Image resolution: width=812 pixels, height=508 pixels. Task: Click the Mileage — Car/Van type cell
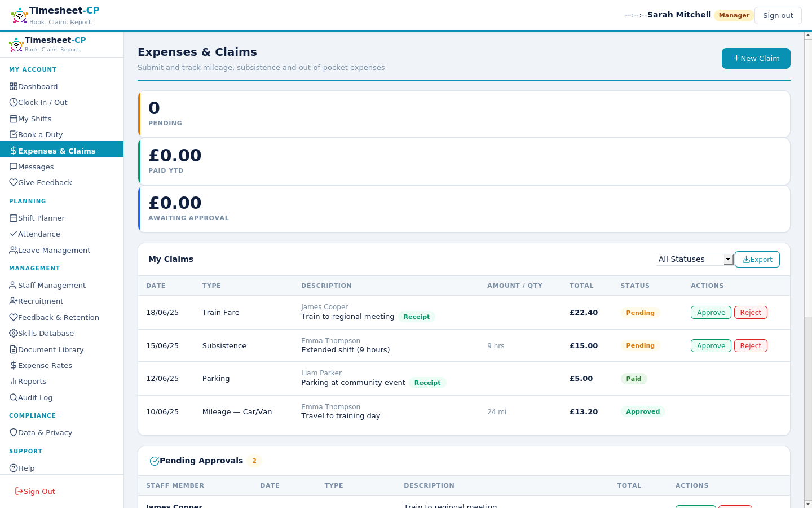[x=237, y=412]
